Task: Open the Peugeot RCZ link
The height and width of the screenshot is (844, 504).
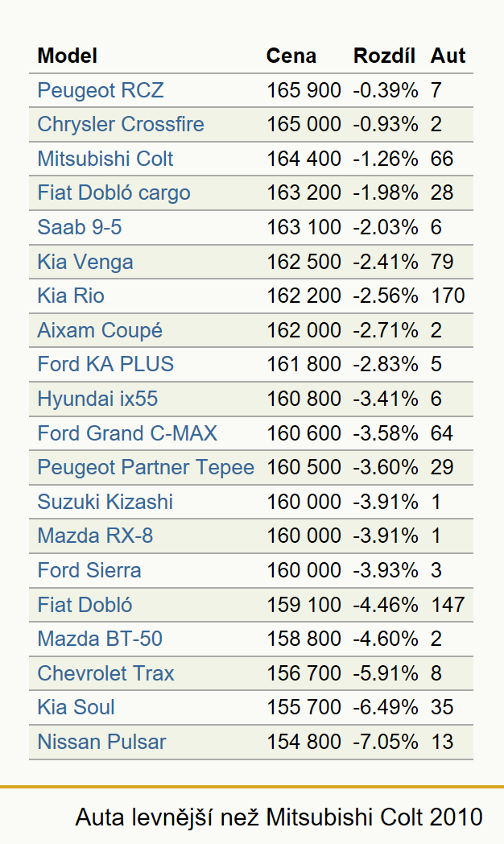Action: click(x=101, y=90)
